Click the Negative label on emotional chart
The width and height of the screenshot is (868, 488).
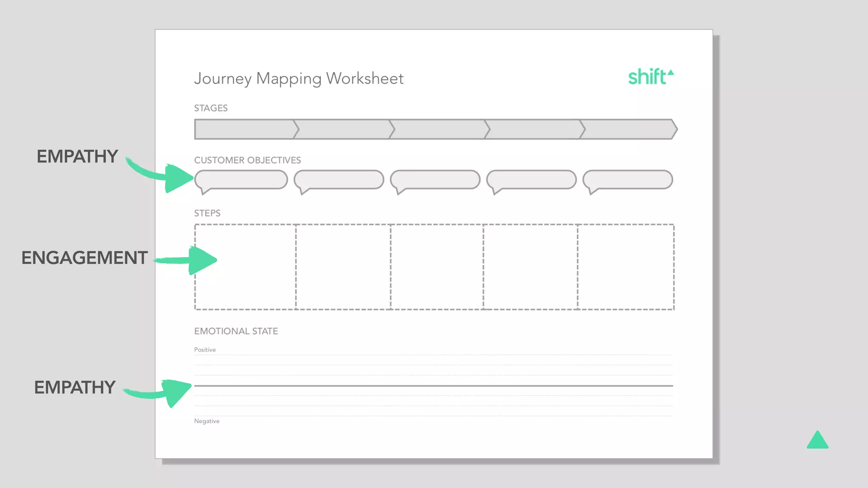207,421
